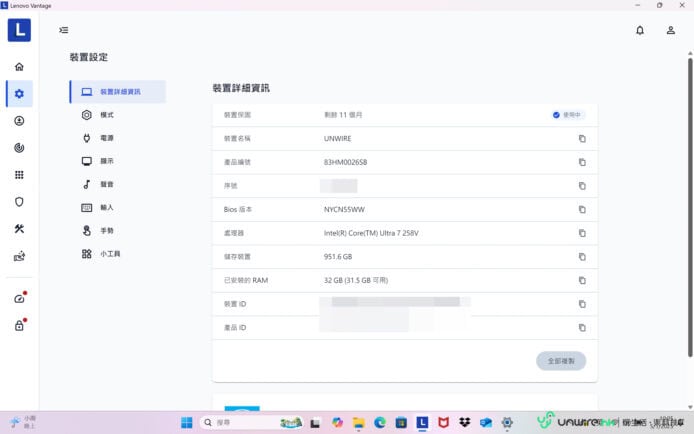Image resolution: width=694 pixels, height=434 pixels.
Task: Open McAfee from taskbar
Action: (x=443, y=423)
